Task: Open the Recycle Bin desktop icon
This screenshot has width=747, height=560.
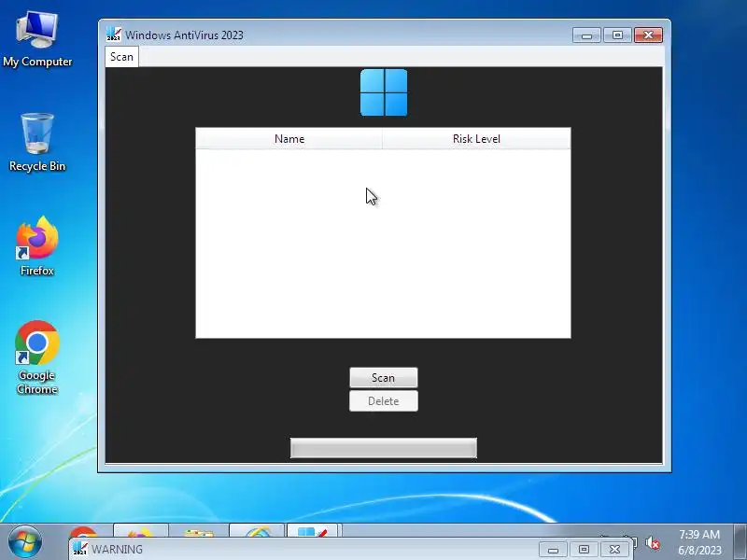Action: pyautogui.click(x=37, y=142)
